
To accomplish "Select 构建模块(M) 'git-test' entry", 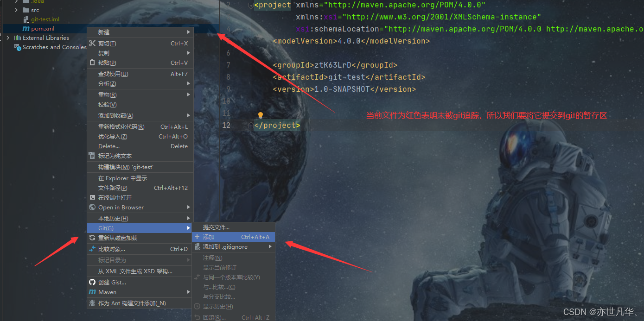I will [140, 167].
